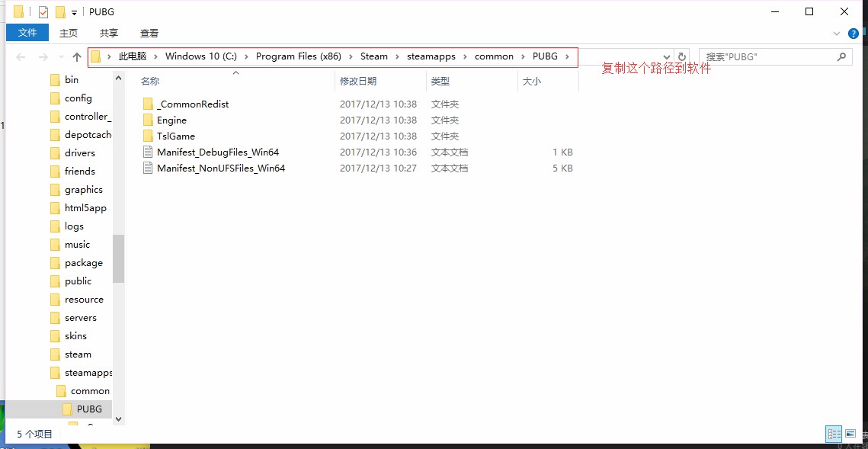This screenshot has width=868, height=449.
Task: Click the folder icon beside servers in tree
Action: (x=55, y=318)
